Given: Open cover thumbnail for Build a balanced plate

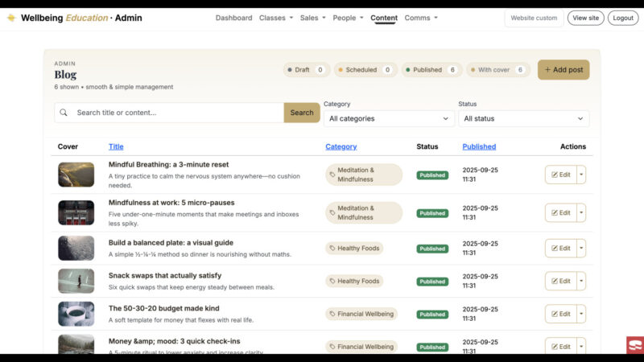Looking at the screenshot, I should (x=76, y=249).
